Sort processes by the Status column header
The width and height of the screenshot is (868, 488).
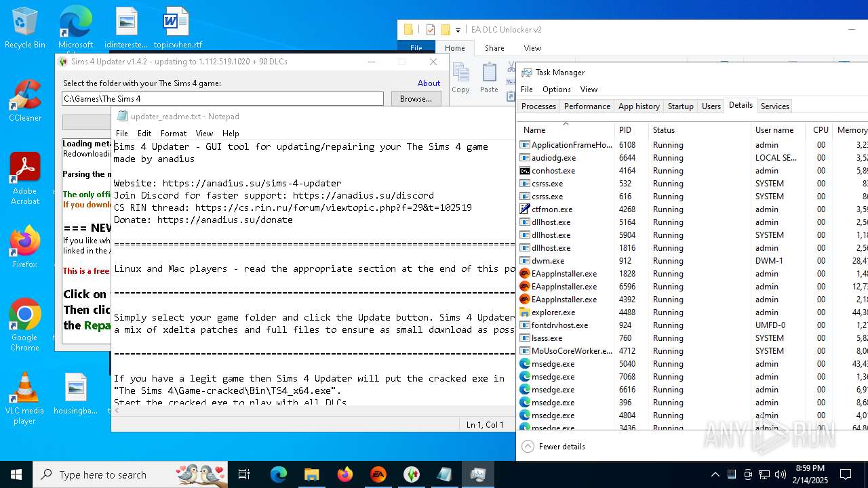tap(700, 130)
